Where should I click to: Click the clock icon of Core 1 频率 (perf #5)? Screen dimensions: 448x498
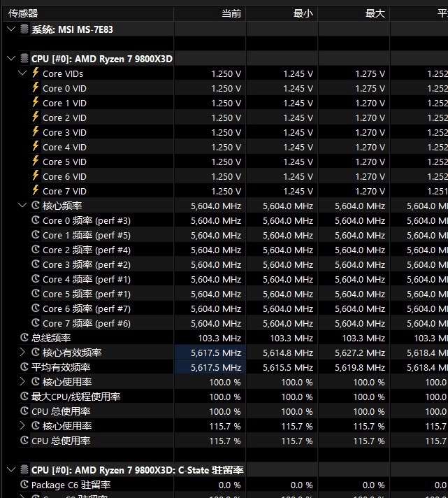[36, 235]
